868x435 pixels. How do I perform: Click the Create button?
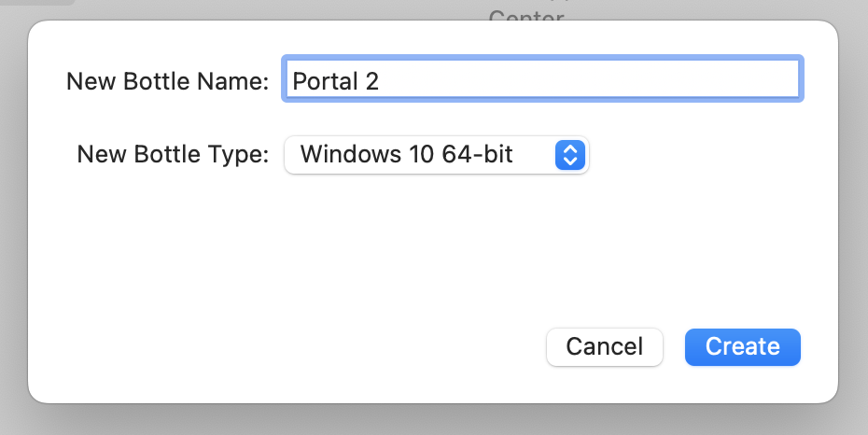[742, 347]
